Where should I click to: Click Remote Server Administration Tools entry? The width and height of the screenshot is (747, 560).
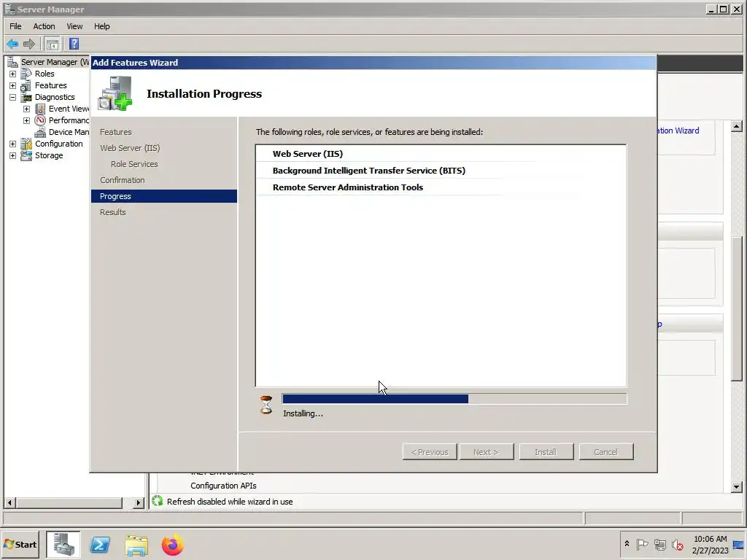point(348,187)
